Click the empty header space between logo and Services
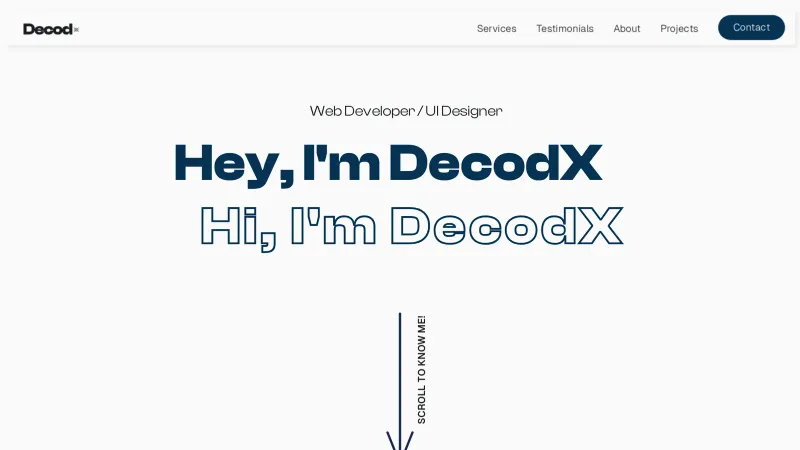The width and height of the screenshot is (800, 450). pyautogui.click(x=270, y=28)
